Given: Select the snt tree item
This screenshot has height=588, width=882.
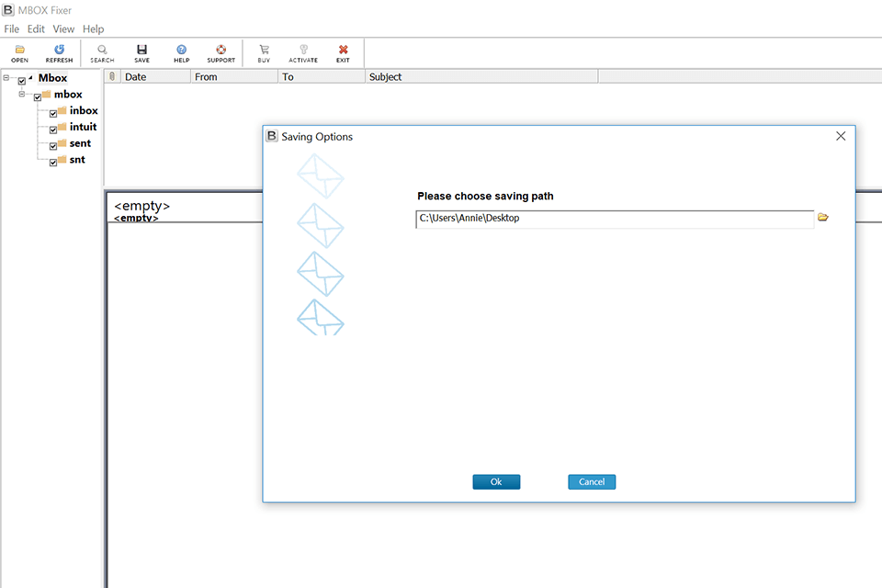Looking at the screenshot, I should (x=77, y=159).
